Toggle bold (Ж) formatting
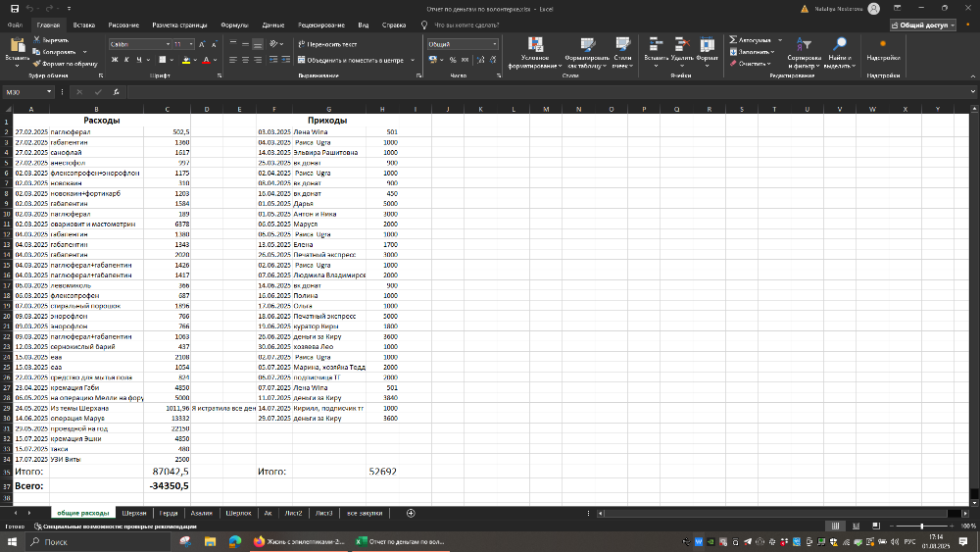The width and height of the screenshot is (980, 552). [x=114, y=60]
